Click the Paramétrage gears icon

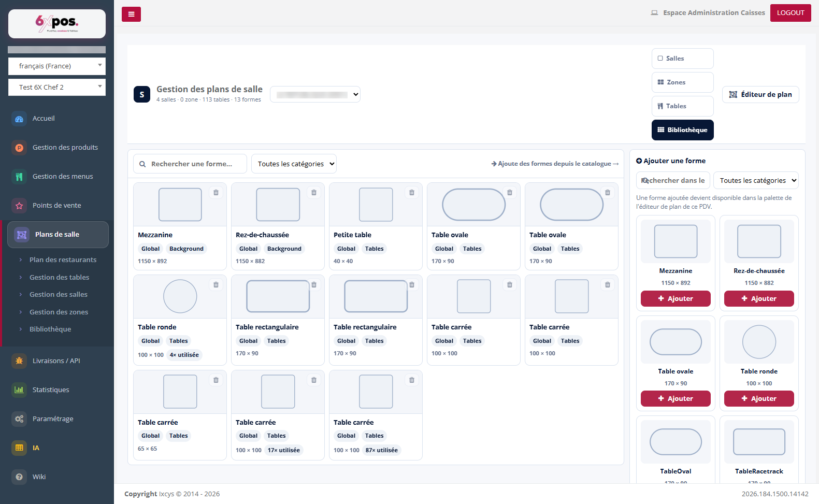click(19, 419)
